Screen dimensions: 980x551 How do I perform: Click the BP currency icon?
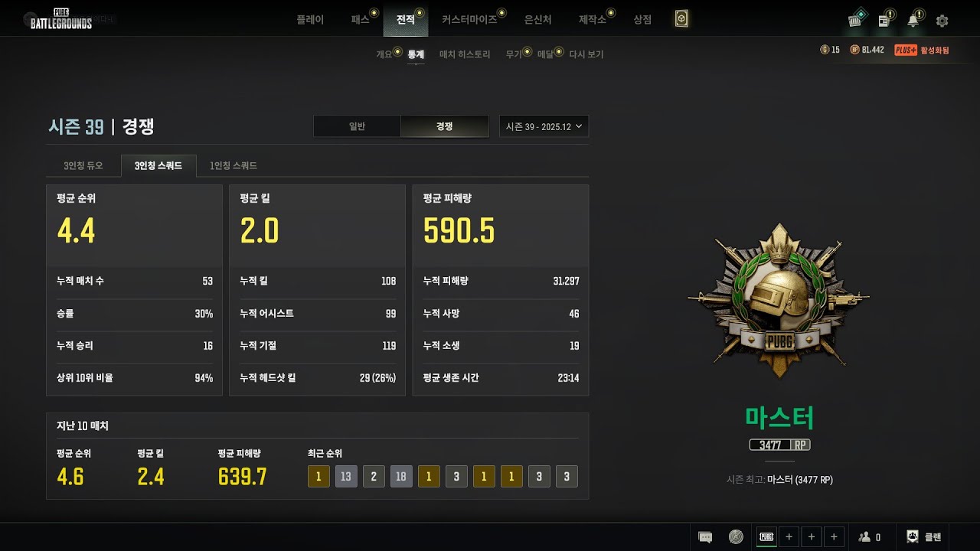[854, 50]
